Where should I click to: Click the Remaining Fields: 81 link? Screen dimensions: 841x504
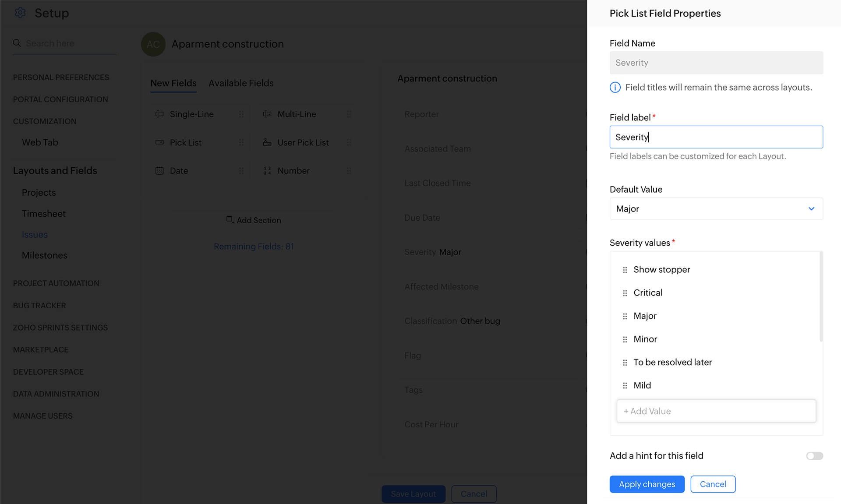[254, 247]
